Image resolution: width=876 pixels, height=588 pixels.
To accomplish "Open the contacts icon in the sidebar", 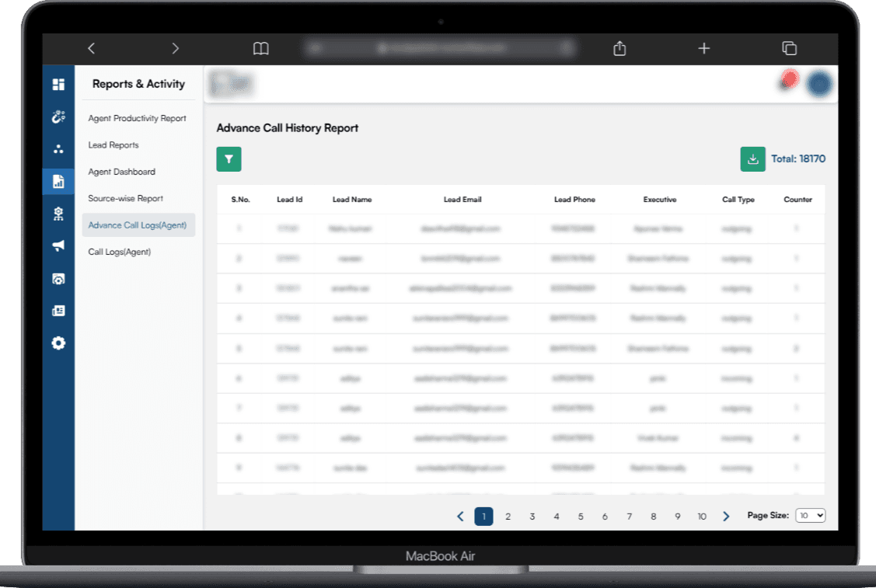I will (x=58, y=148).
